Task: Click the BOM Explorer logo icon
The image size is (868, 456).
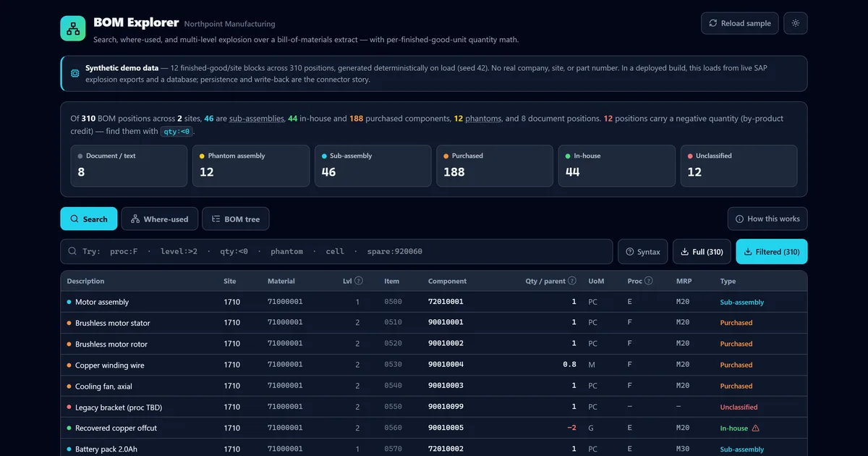Action: coord(73,28)
